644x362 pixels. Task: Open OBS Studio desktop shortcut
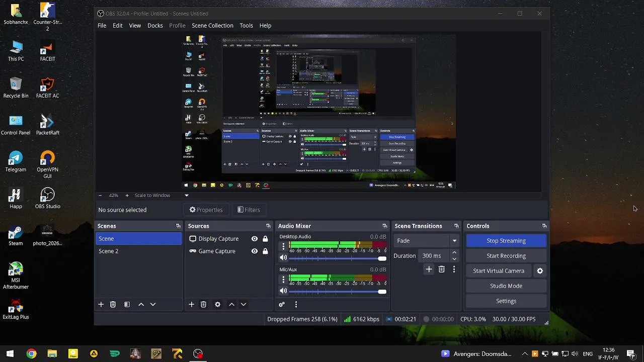coord(47,198)
